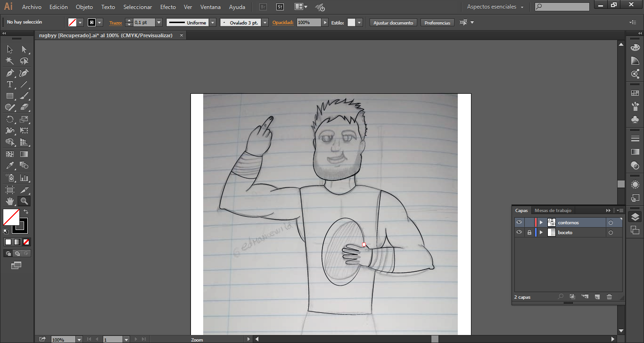The height and width of the screenshot is (343, 644).
Task: Select the Rectangle tool
Action: click(9, 96)
